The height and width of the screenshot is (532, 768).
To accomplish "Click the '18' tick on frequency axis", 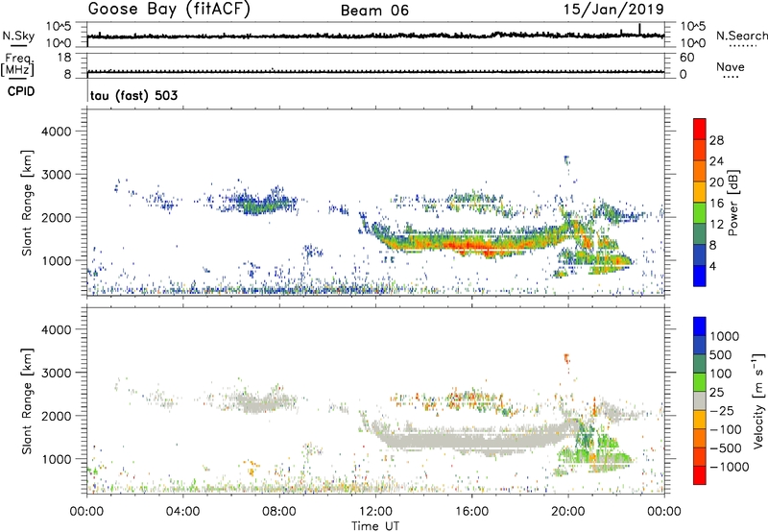I will (63, 58).
